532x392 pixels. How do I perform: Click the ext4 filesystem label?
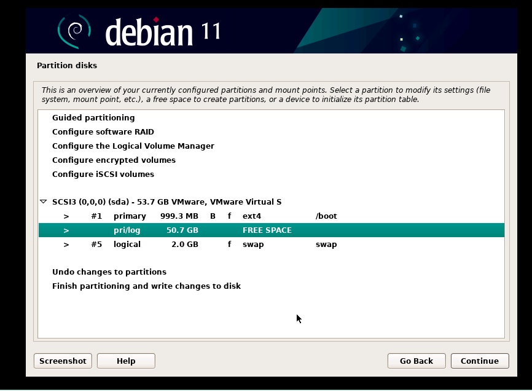(x=252, y=216)
